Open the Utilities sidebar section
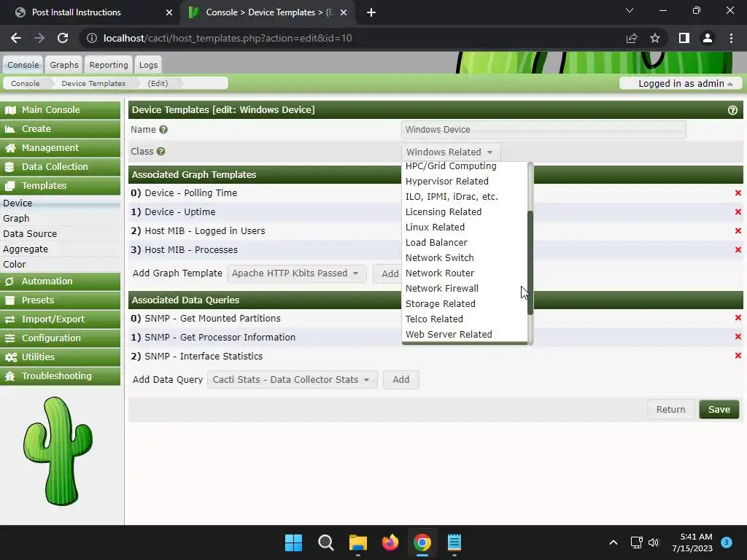Screen dimensions: 747x560 tap(61, 357)
